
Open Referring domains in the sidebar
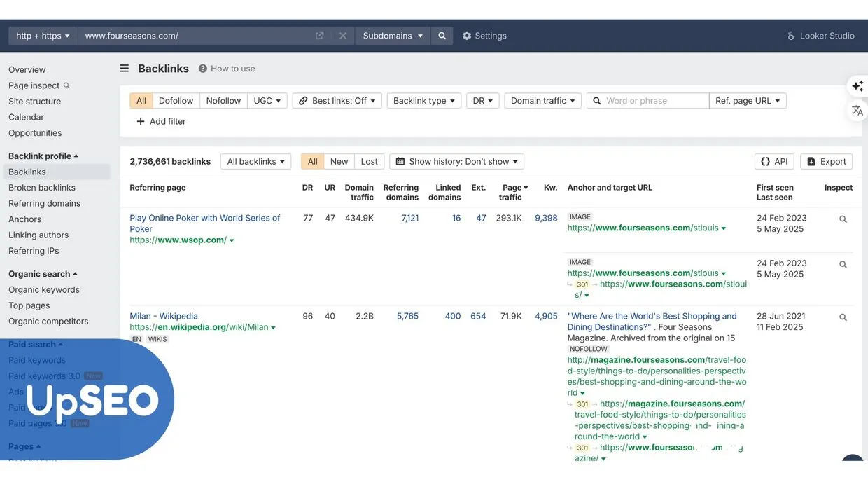click(x=45, y=203)
